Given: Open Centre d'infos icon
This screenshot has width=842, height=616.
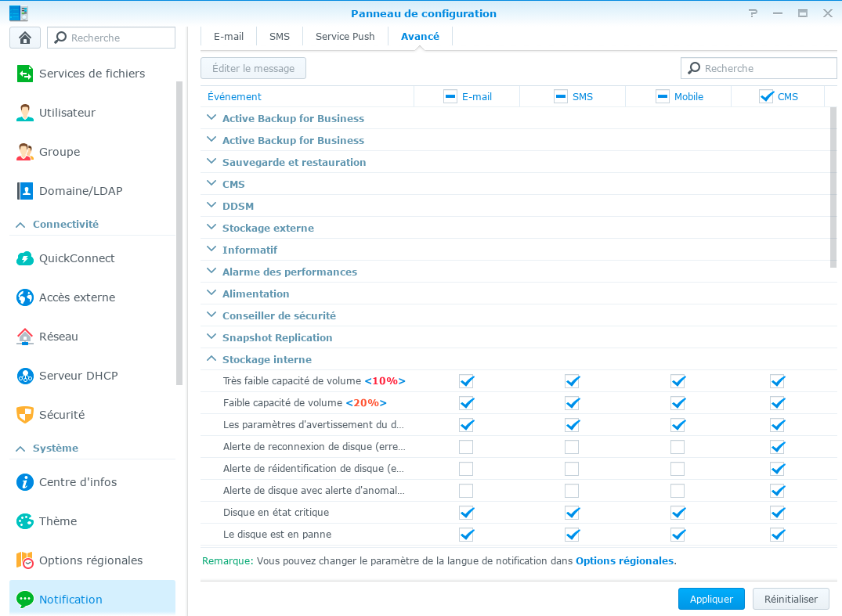Looking at the screenshot, I should click(25, 482).
